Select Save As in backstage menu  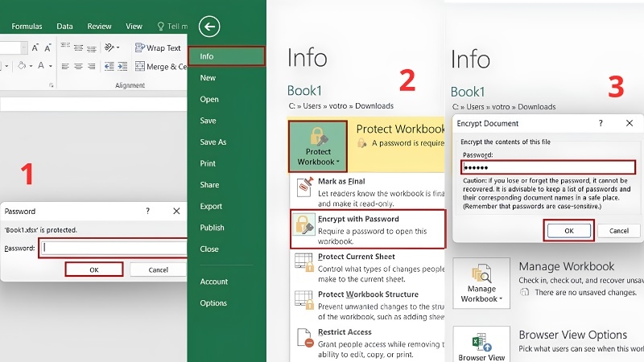click(x=213, y=142)
